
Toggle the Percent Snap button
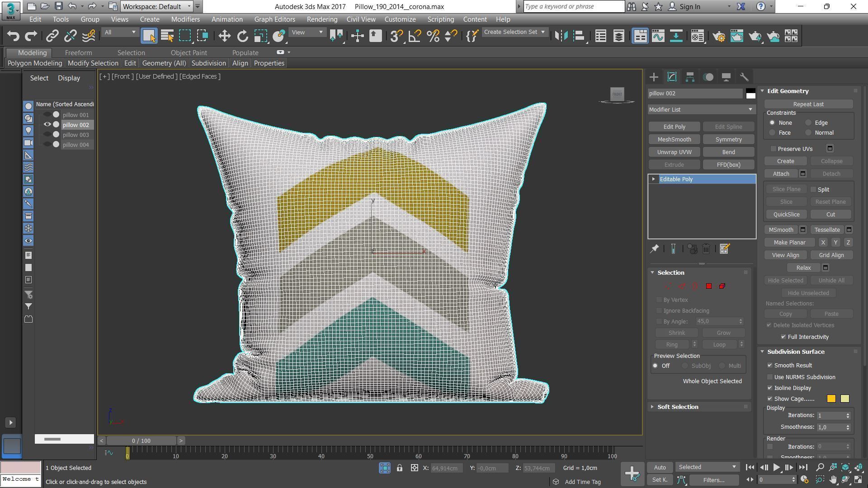433,36
